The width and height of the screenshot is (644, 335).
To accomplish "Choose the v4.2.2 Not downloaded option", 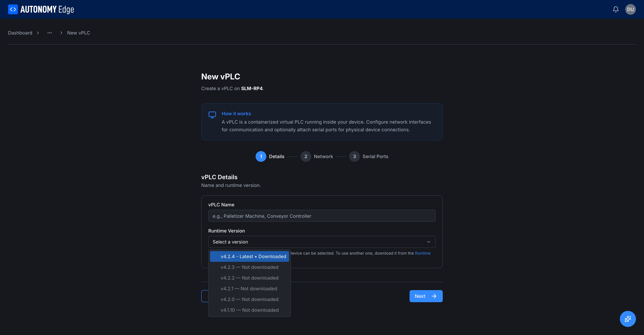I will pyautogui.click(x=249, y=278).
